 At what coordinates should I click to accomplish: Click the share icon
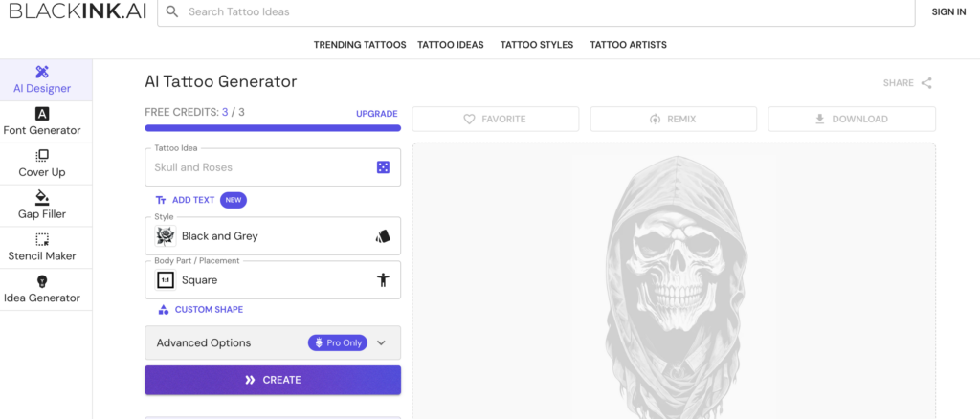click(926, 83)
